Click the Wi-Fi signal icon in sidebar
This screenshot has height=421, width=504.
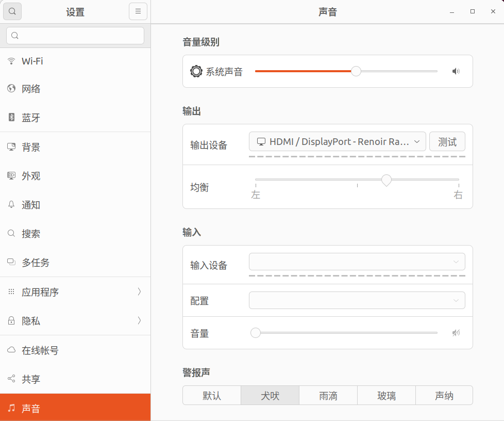[x=11, y=61]
